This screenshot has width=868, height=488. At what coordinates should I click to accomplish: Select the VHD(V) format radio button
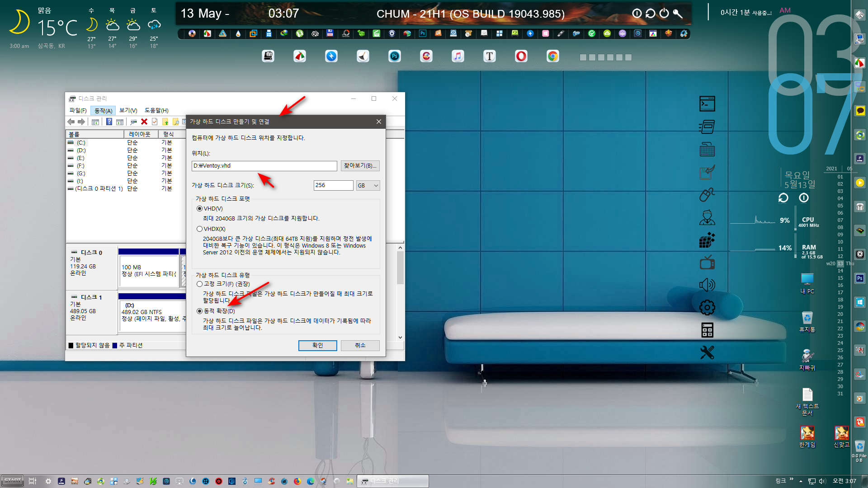click(x=199, y=209)
